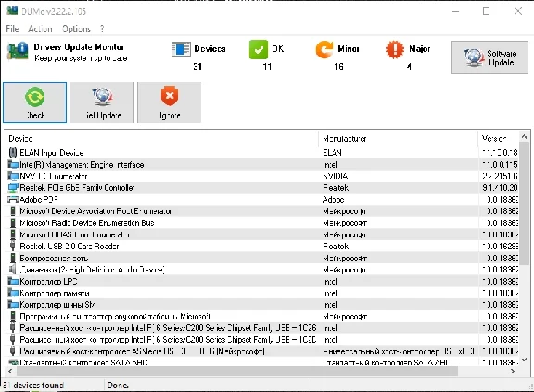Click printer icon beside Adobe PDF

click(x=13, y=200)
